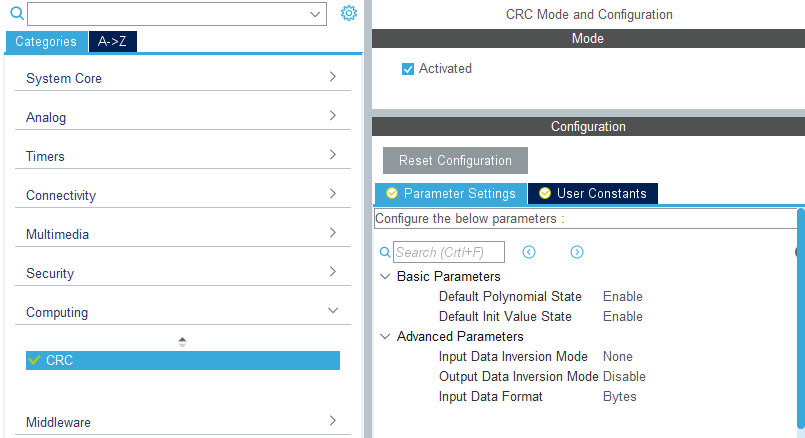The height and width of the screenshot is (438, 805).
Task: Open the peripheral search dropdown
Action: click(x=316, y=14)
